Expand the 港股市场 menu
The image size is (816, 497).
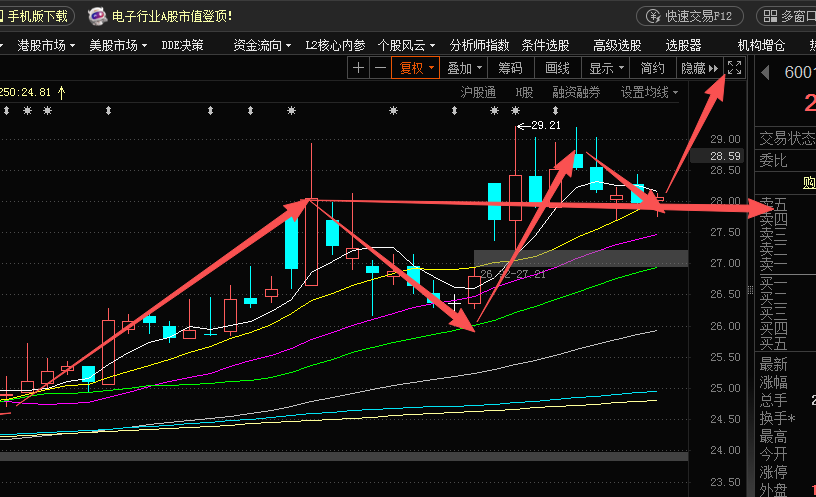[46, 45]
